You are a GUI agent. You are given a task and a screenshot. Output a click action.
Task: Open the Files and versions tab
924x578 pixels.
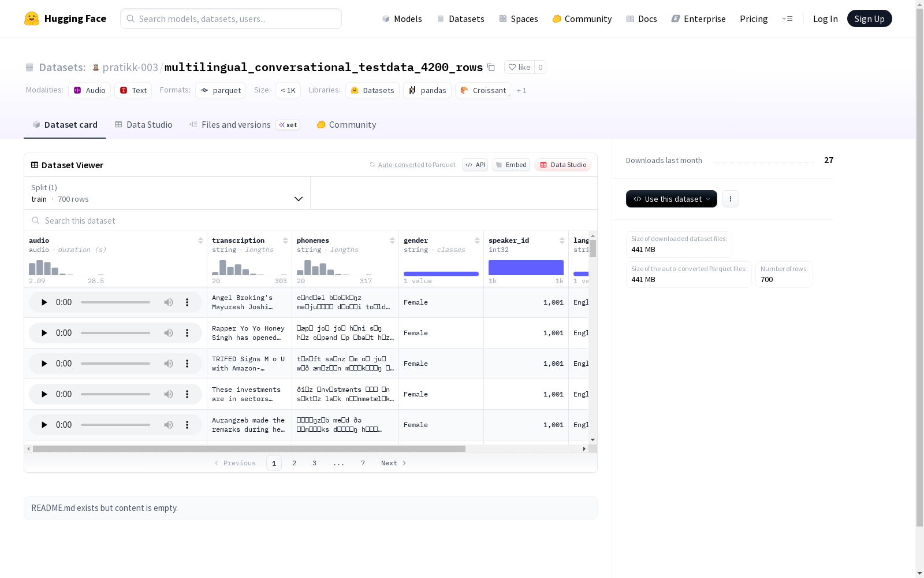click(244, 125)
